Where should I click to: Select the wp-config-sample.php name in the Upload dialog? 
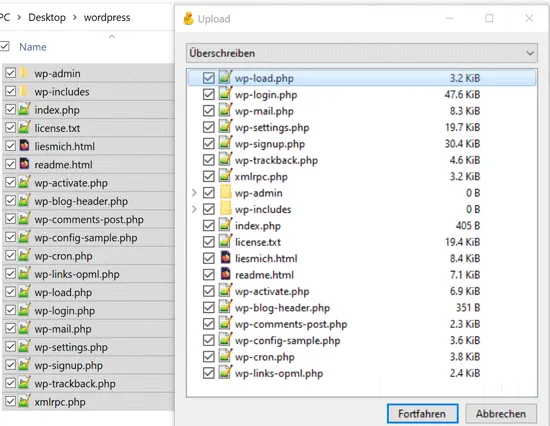coord(287,341)
